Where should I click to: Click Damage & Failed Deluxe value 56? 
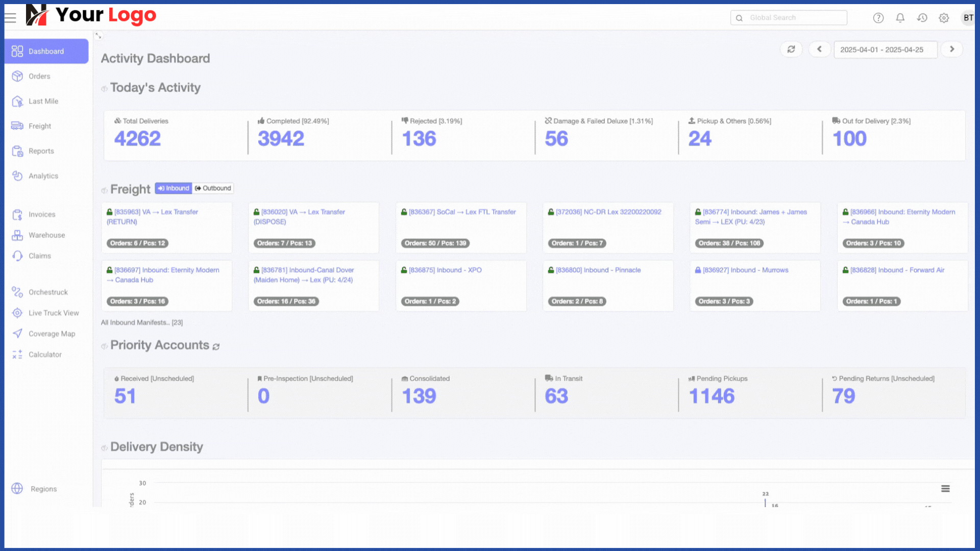point(556,138)
